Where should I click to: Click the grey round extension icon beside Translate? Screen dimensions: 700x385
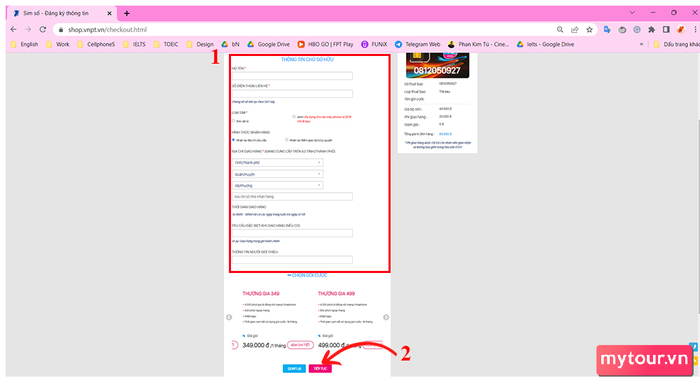point(622,29)
